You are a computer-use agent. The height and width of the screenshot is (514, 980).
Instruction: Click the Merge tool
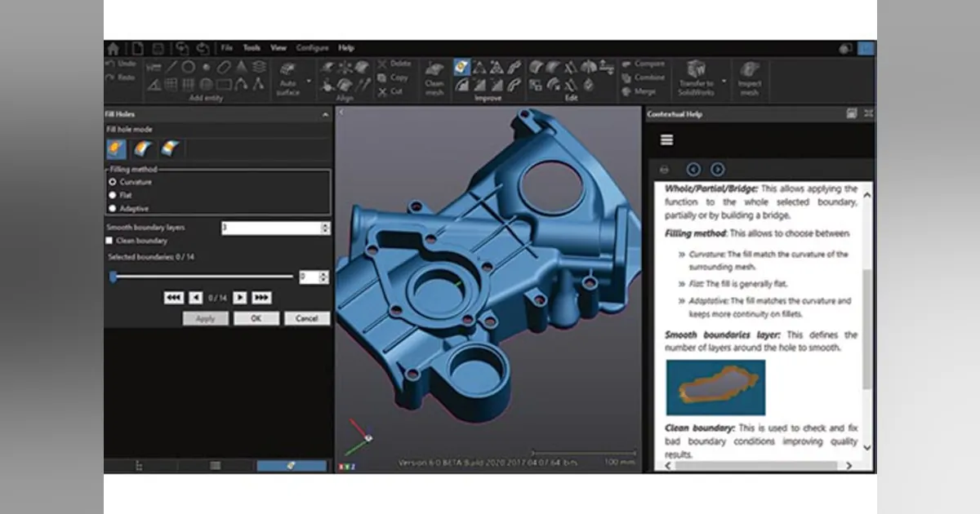[639, 92]
